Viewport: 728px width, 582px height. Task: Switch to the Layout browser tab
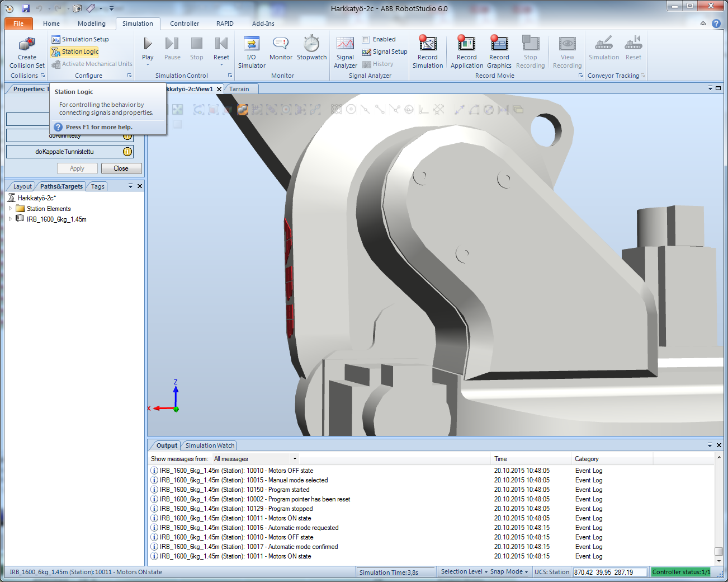(22, 186)
